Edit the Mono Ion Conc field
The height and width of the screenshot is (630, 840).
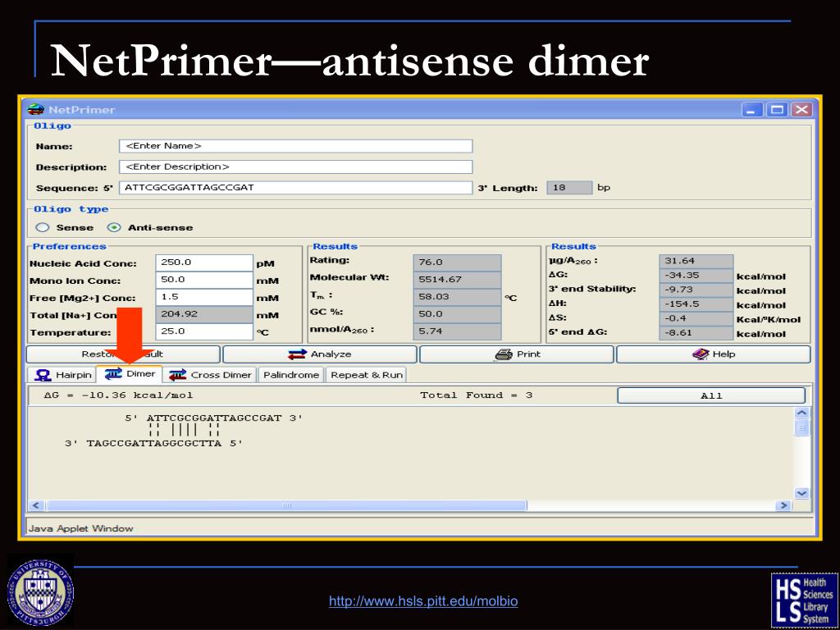coord(204,280)
